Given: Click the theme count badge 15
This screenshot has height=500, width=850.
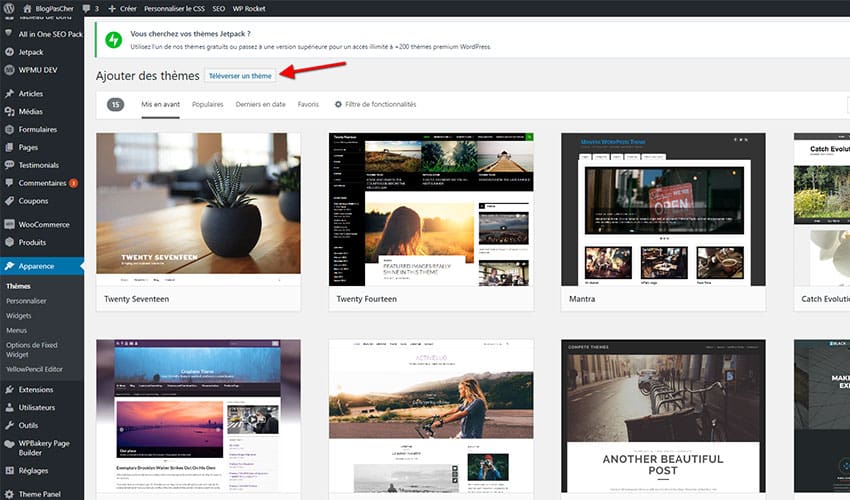Looking at the screenshot, I should [x=115, y=104].
